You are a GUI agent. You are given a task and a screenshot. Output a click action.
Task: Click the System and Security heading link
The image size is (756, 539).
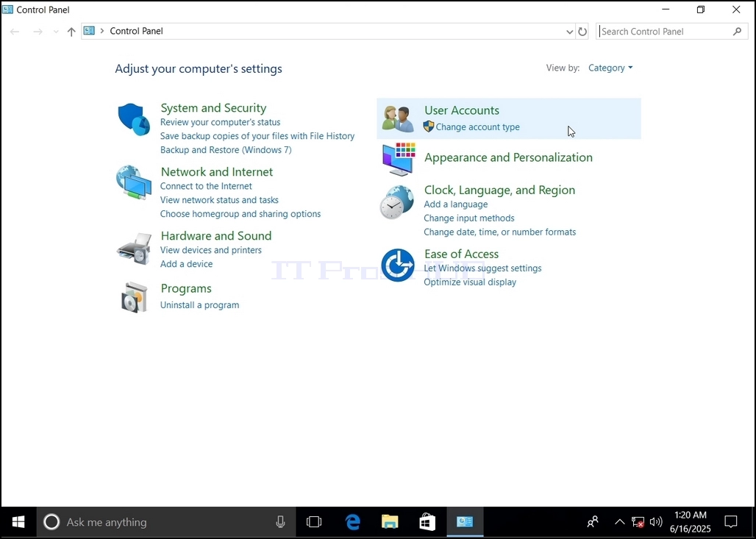click(x=213, y=108)
